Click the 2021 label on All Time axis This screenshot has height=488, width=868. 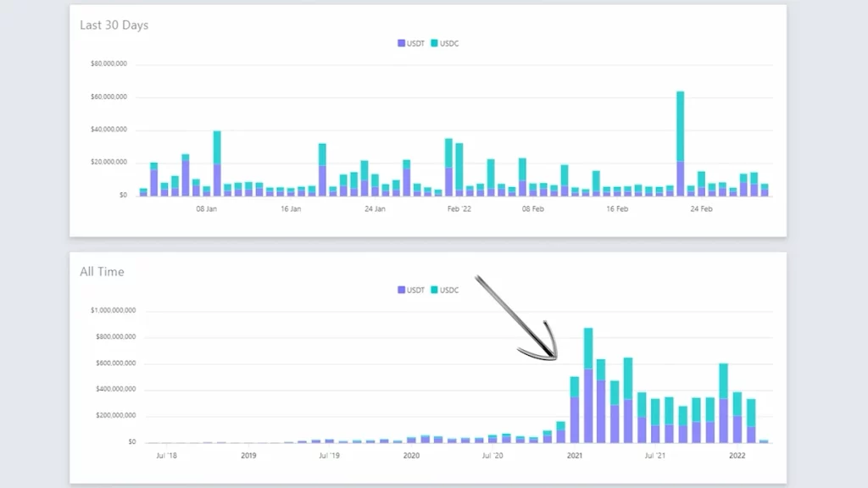point(575,456)
